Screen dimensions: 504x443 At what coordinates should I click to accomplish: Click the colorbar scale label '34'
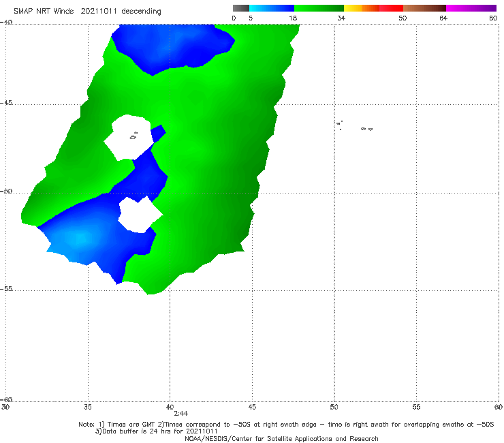point(341,18)
